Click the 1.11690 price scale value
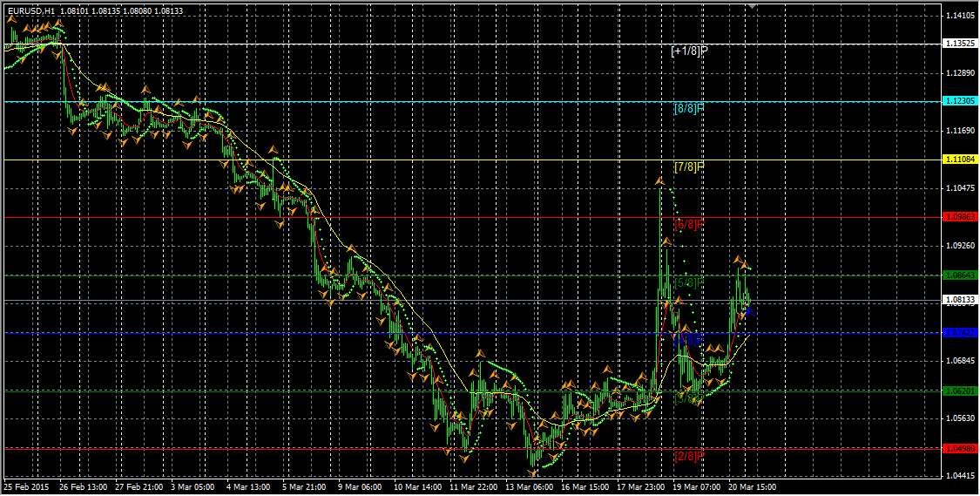 coord(960,131)
